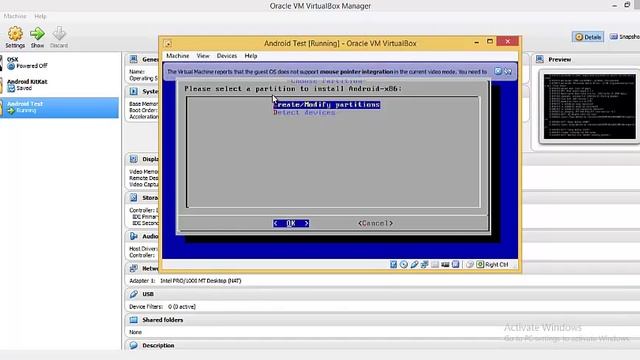Select the OSX virtual machine

coord(59,62)
